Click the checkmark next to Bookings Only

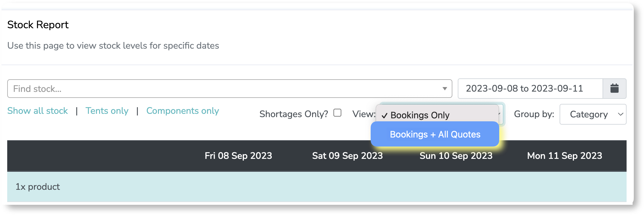[x=384, y=115]
